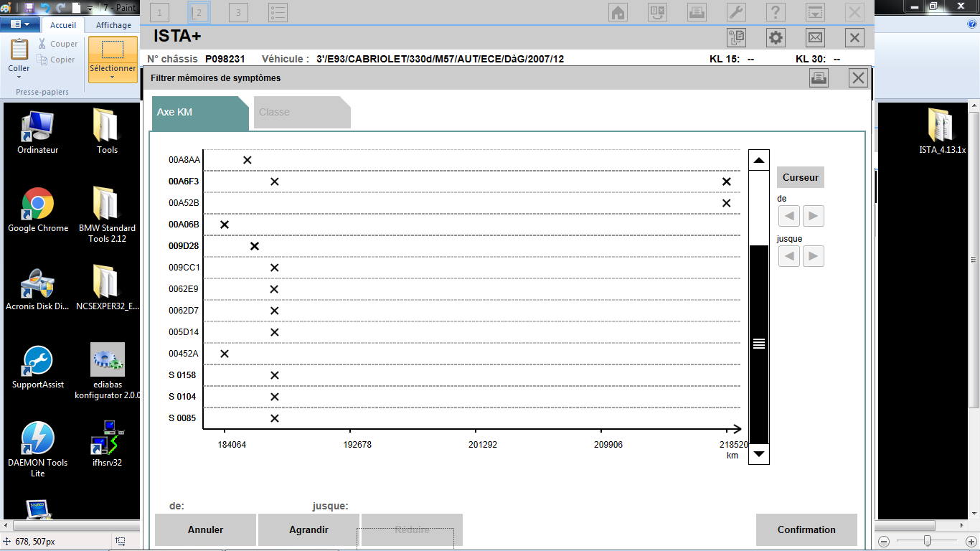Open the ISTA operations list document icon
980x551 pixels.
736,38
